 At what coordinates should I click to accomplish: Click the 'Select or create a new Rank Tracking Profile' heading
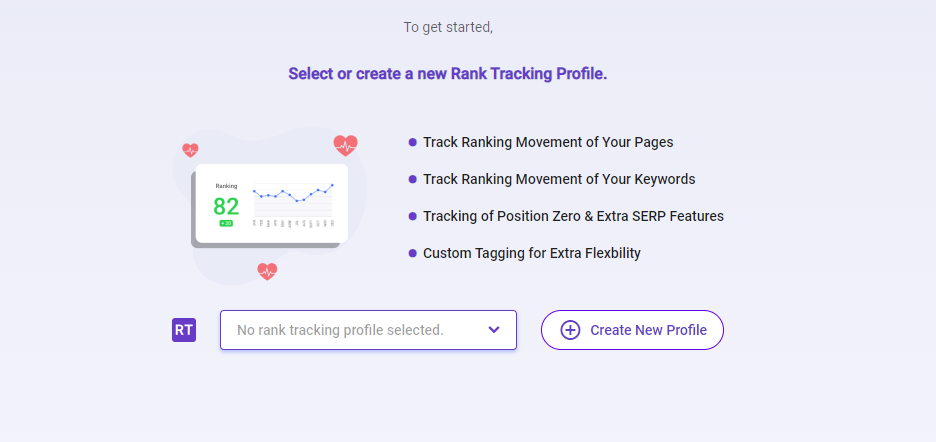point(448,74)
